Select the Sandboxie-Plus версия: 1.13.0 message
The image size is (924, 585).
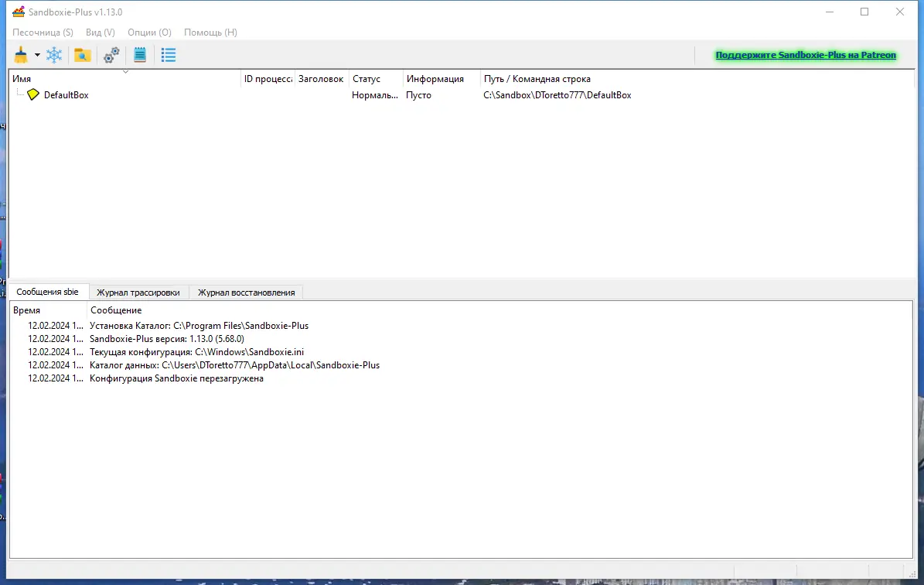coord(461,338)
